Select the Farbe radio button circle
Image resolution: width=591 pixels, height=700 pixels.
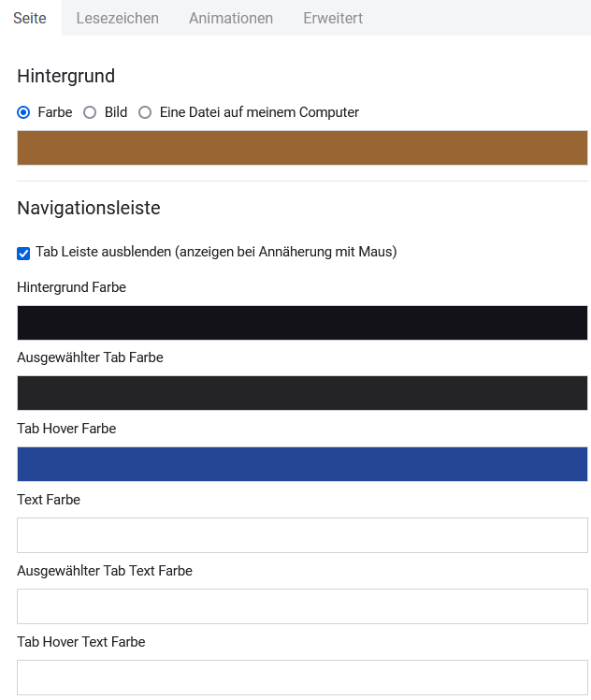(23, 112)
